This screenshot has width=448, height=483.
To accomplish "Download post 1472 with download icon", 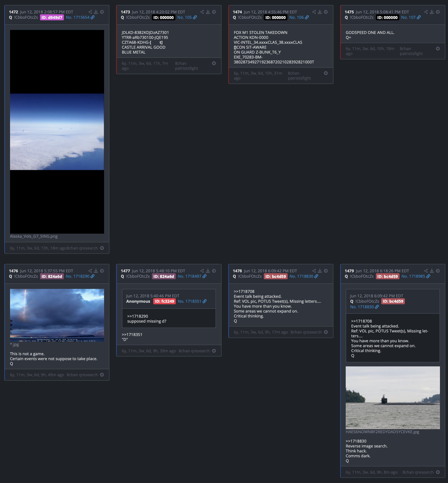I will (96, 12).
